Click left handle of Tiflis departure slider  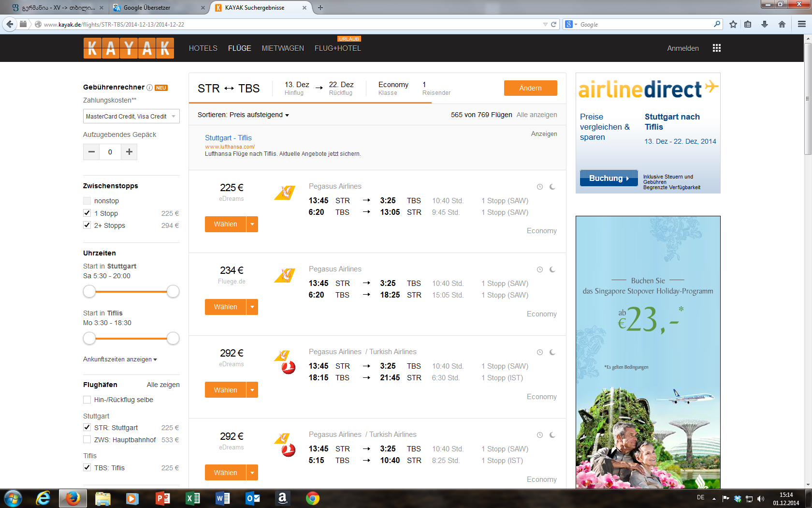click(89, 338)
